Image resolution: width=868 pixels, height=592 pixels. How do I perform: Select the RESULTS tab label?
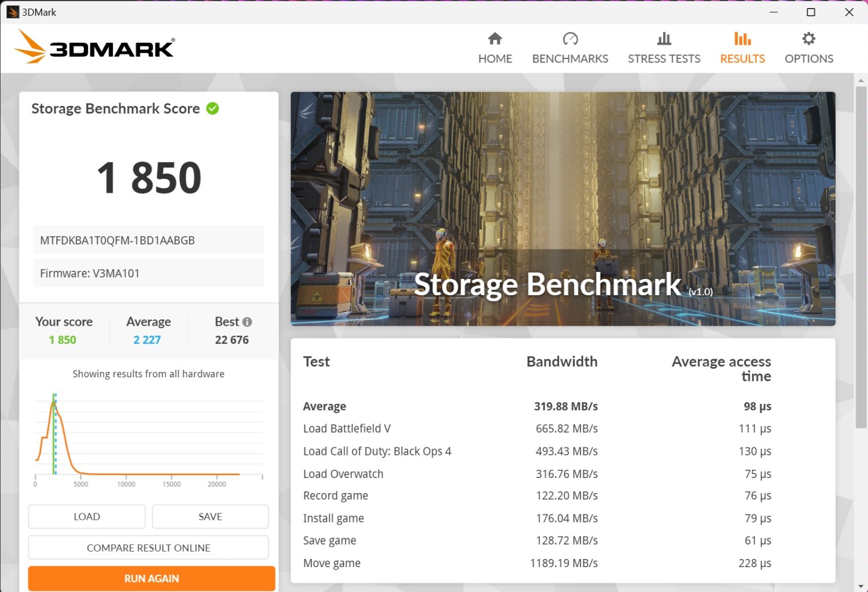pos(742,58)
